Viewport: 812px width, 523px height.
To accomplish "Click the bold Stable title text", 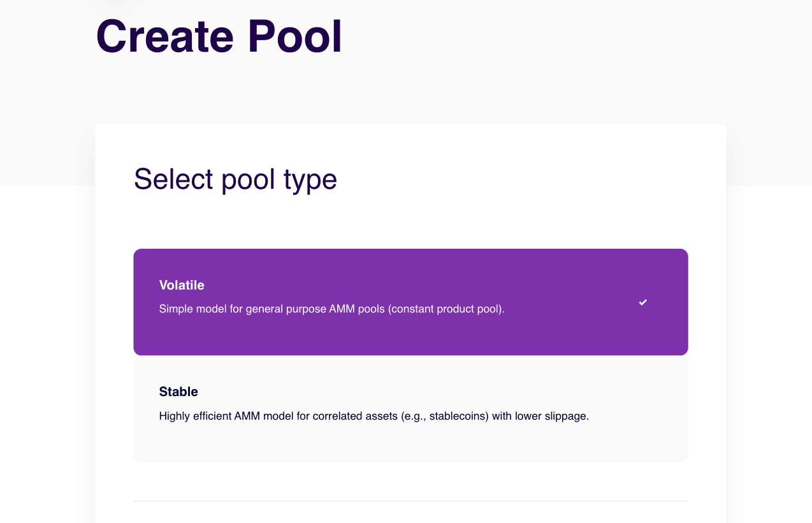I will [178, 392].
